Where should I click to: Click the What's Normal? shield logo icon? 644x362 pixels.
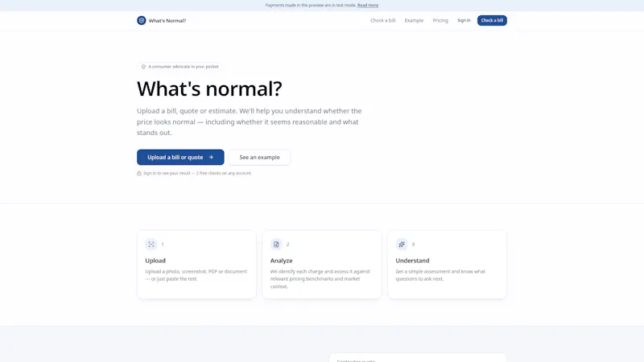point(142,21)
